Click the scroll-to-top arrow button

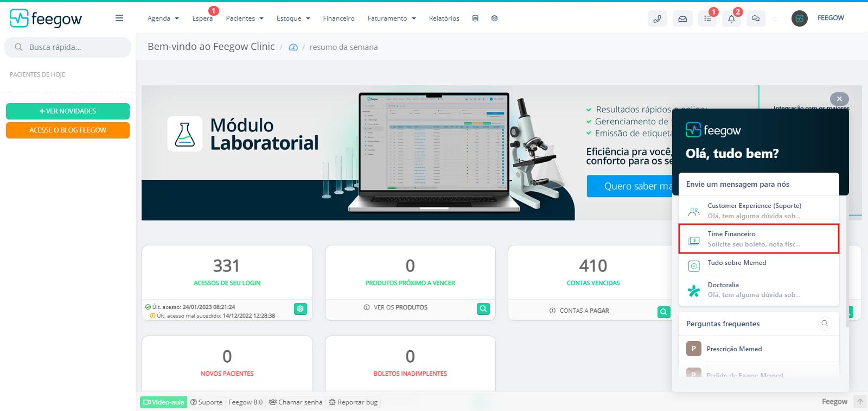(860, 402)
